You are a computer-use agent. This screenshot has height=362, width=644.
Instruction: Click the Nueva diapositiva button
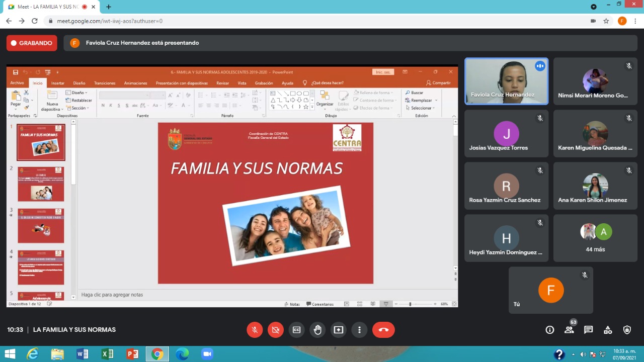(x=52, y=100)
